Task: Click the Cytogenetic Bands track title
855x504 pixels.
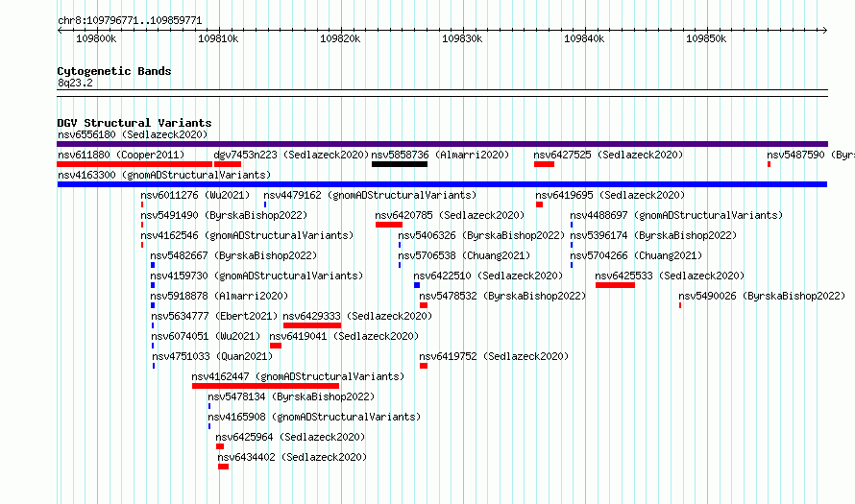Action: tap(114, 71)
